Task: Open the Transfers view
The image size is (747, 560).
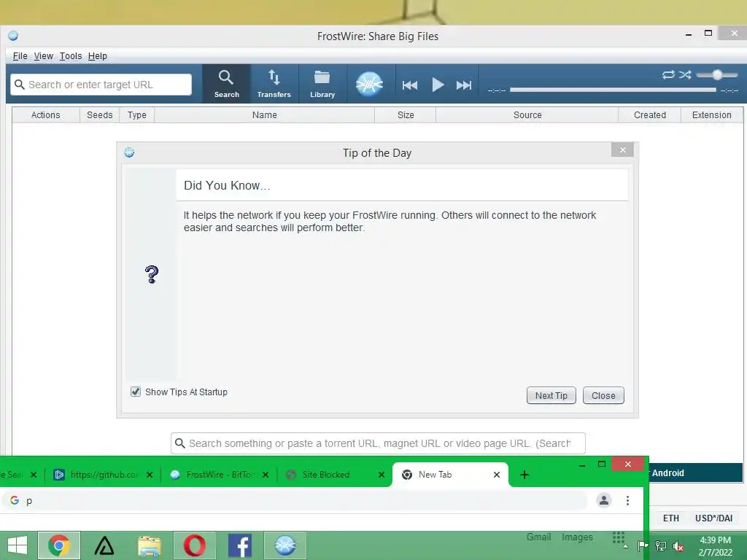Action: (x=274, y=84)
